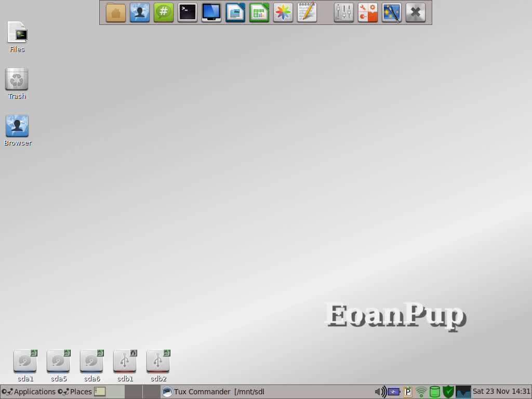The width and height of the screenshot is (532, 399).
Task: Launch the terminal emulator from the dock
Action: point(187,12)
